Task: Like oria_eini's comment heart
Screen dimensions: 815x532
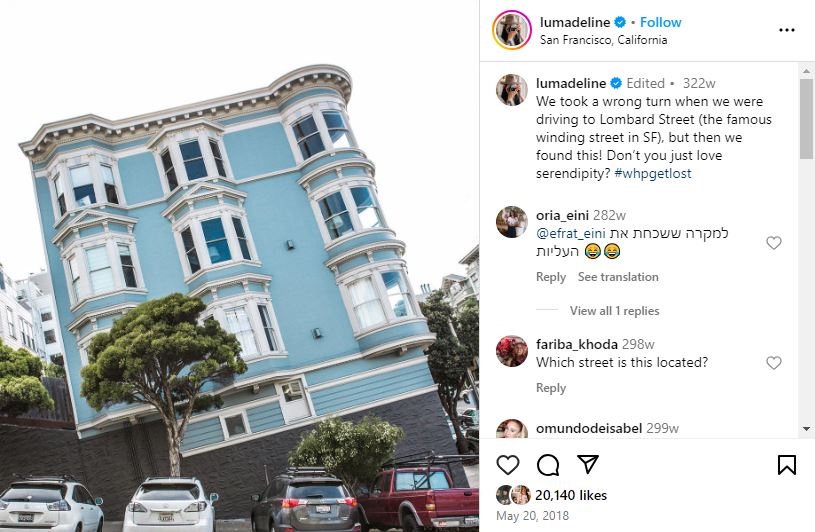Action: (x=773, y=243)
